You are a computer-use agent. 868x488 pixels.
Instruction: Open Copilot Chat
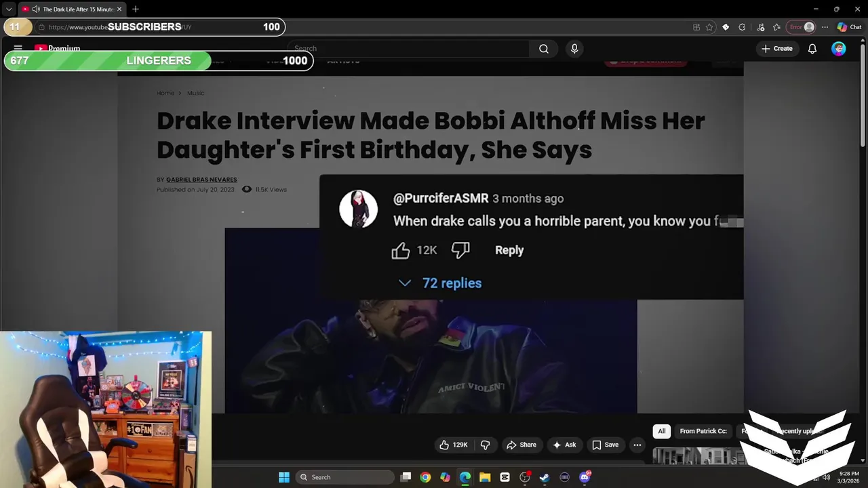(x=849, y=27)
